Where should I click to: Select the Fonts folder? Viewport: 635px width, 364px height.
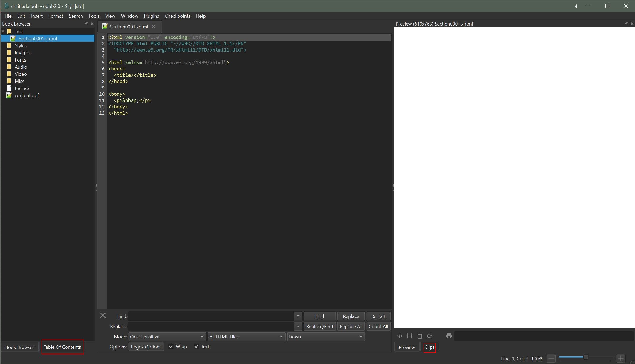[x=20, y=60]
